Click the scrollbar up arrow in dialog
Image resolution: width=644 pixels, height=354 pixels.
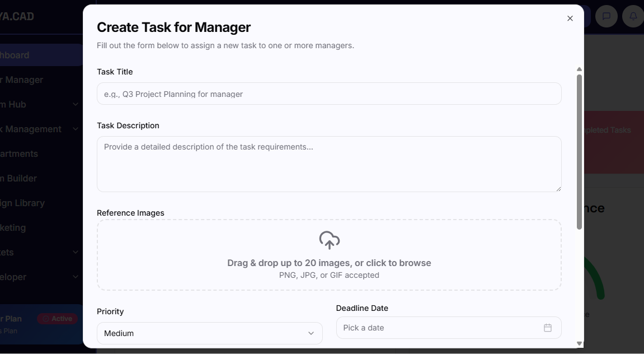tap(579, 69)
